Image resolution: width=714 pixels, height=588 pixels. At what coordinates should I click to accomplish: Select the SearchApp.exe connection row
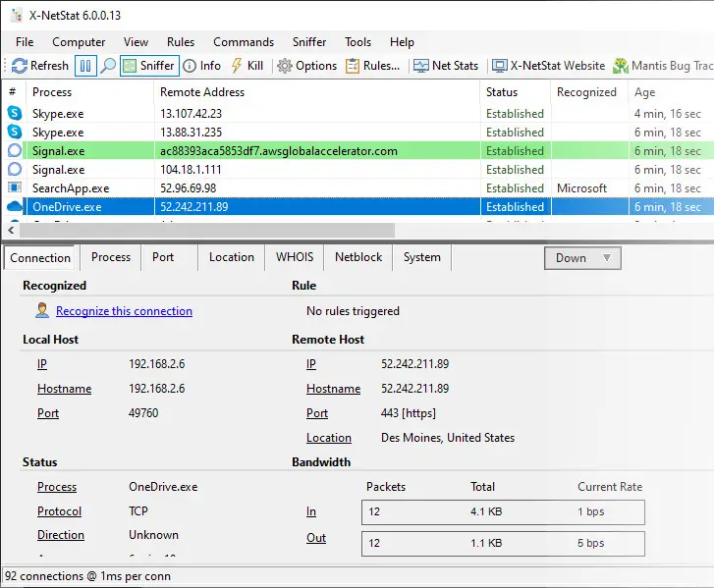coord(357,187)
